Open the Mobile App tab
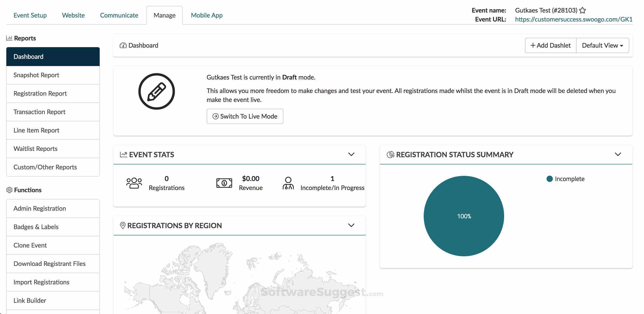The width and height of the screenshot is (644, 314). [207, 15]
